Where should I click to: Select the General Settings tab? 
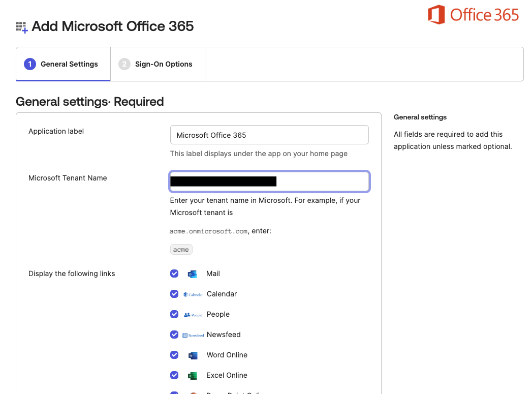[x=63, y=64]
